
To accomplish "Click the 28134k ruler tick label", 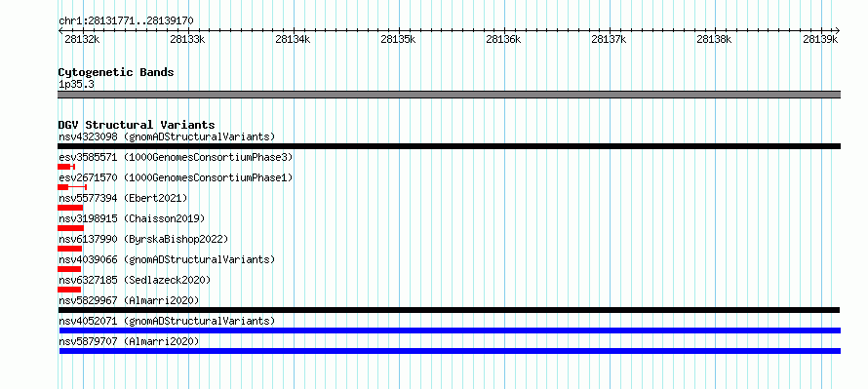I will tap(293, 39).
